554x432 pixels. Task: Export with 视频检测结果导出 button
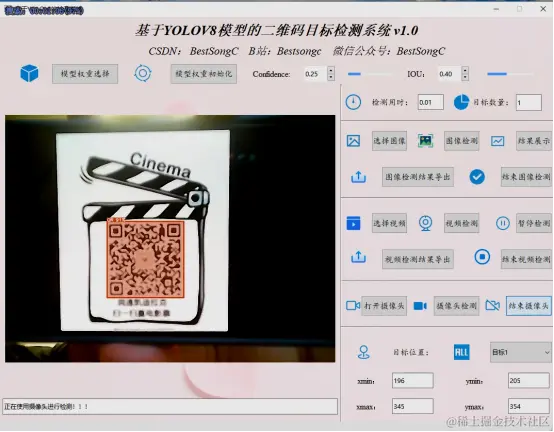pos(418,259)
